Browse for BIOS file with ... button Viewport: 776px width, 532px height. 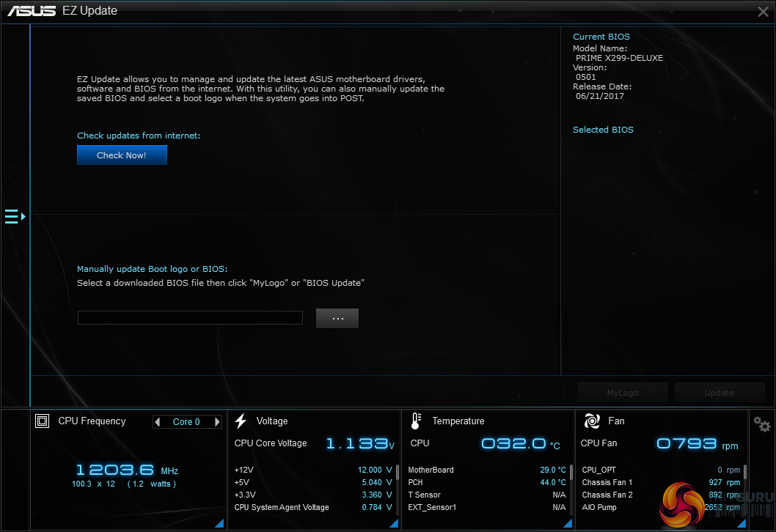pos(337,319)
